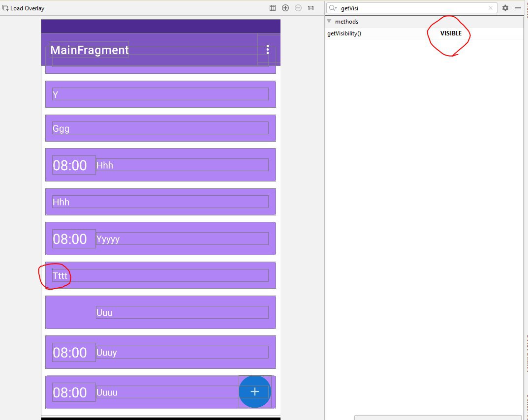Select the Hhh text next to 08:00

click(x=182, y=165)
